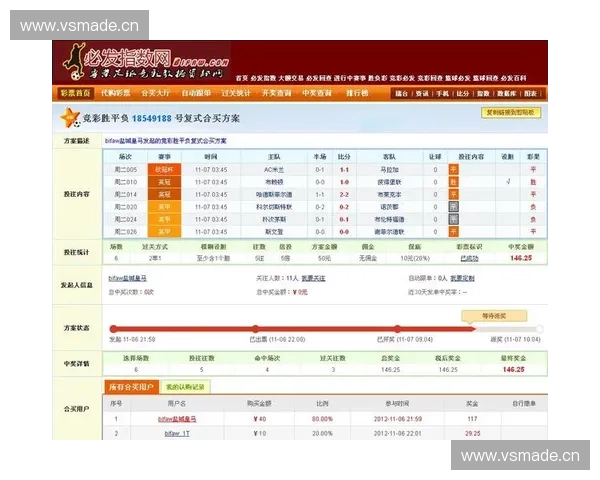Viewport: 600px width, 480px height.
Task: Open the 彩票首页 lottery home tab
Action: (75, 93)
